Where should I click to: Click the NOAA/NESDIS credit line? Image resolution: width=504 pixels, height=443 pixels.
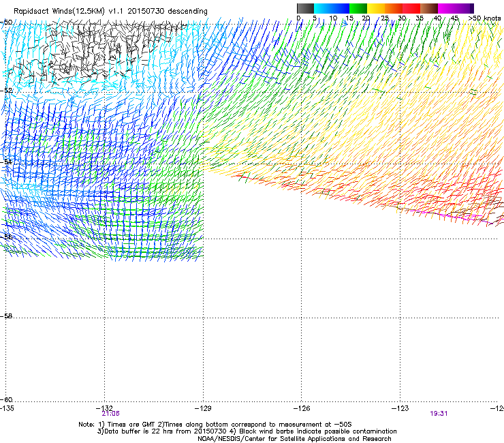click(x=294, y=439)
